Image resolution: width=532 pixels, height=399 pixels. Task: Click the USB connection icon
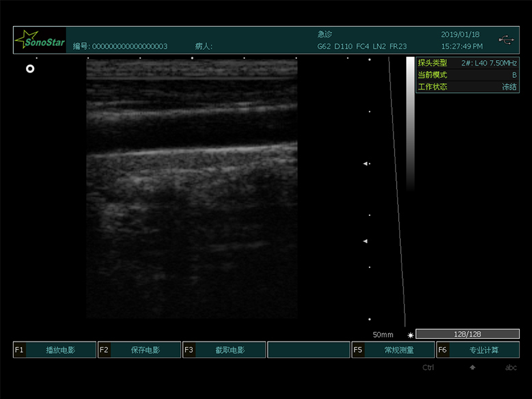pyautogui.click(x=506, y=40)
